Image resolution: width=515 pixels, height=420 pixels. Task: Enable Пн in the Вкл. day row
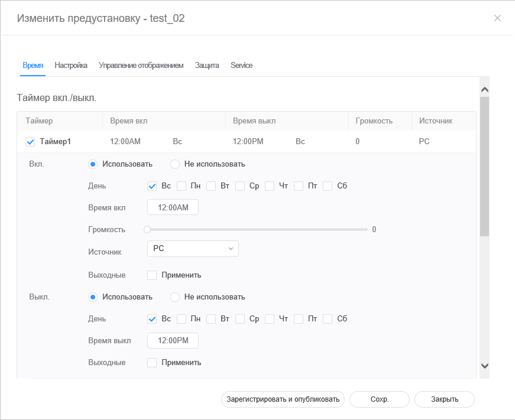click(182, 186)
